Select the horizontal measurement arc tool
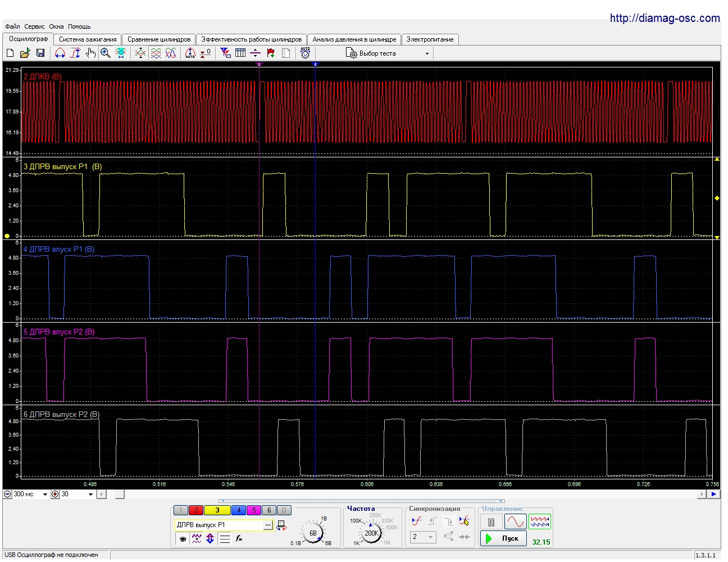The height and width of the screenshot is (562, 728). coord(60,53)
